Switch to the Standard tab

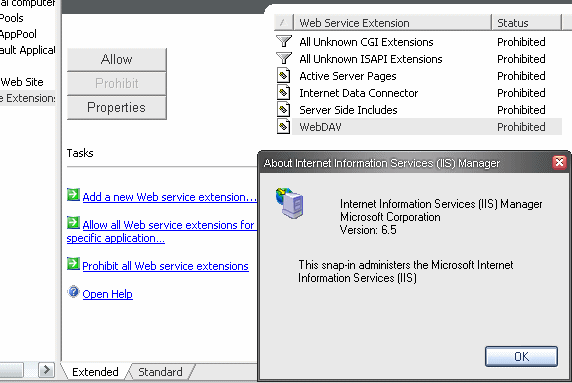pyautogui.click(x=160, y=372)
